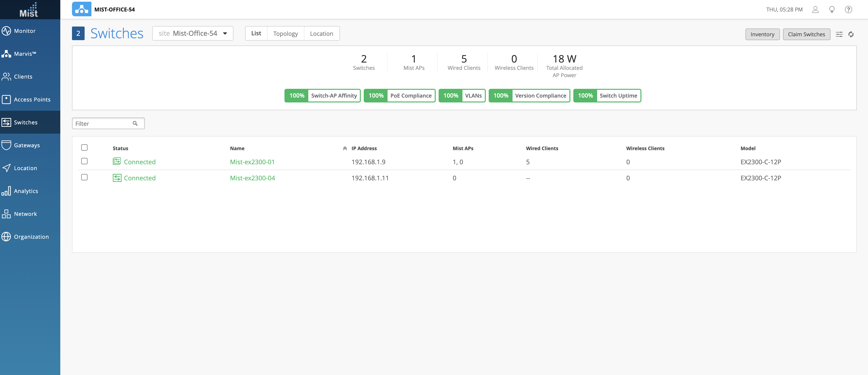
Task: Open the user account icon
Action: 815,9
